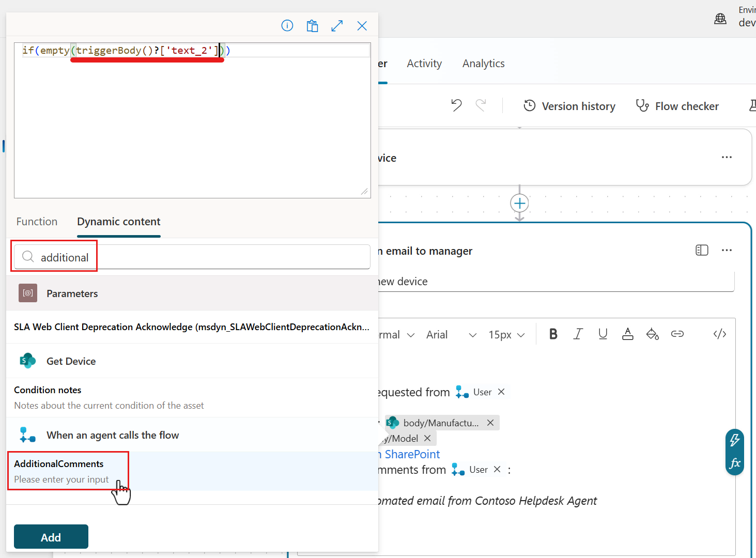This screenshot has width=756, height=558.
Task: Toggle italic formatting in the email editor
Action: pos(578,334)
